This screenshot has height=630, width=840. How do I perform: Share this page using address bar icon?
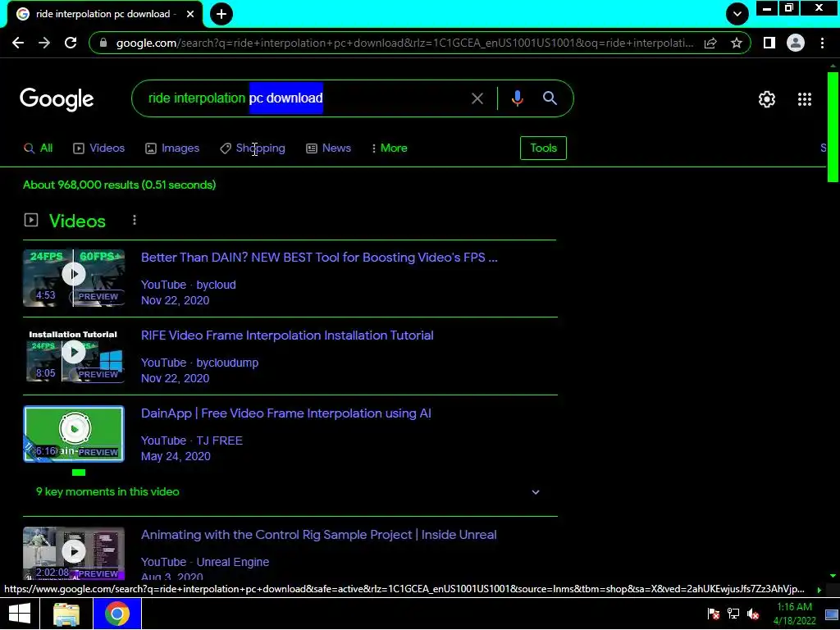coord(710,43)
